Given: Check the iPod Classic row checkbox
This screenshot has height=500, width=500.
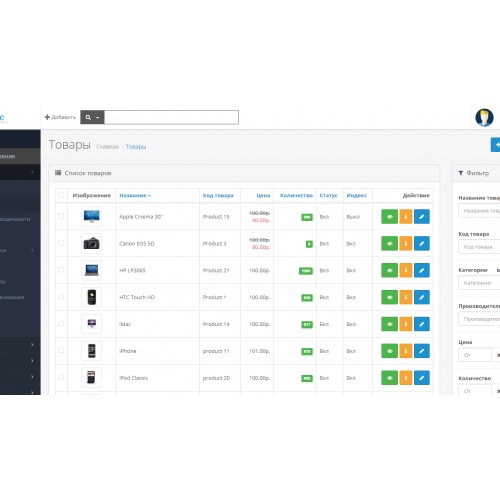Looking at the screenshot, I should [61, 377].
